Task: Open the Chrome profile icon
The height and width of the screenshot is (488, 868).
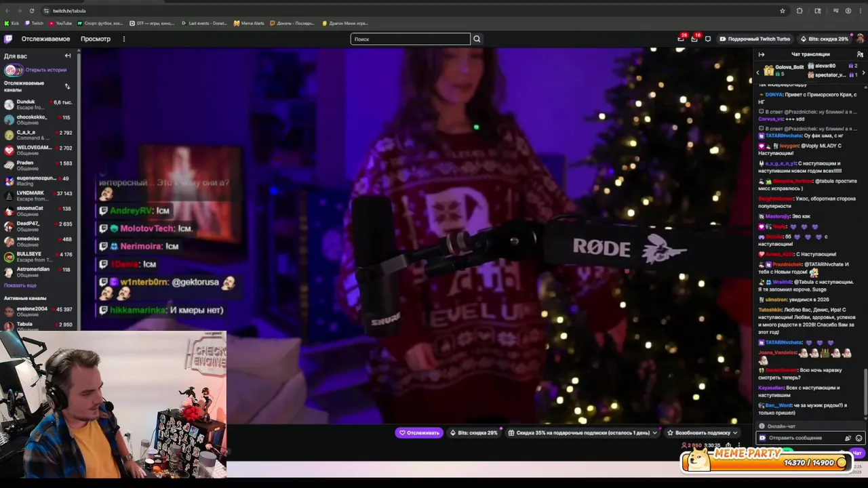Action: point(848,11)
